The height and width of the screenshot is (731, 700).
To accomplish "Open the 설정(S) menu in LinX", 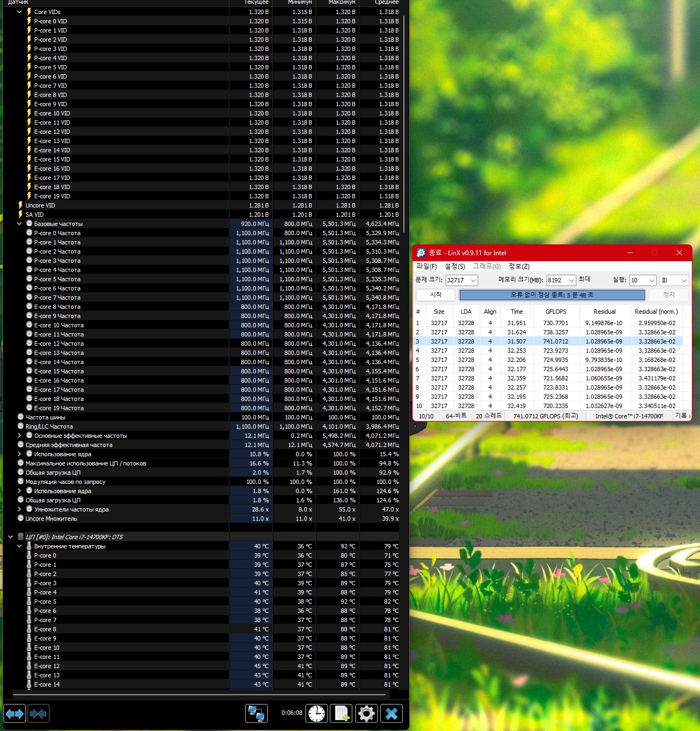I will click(455, 266).
